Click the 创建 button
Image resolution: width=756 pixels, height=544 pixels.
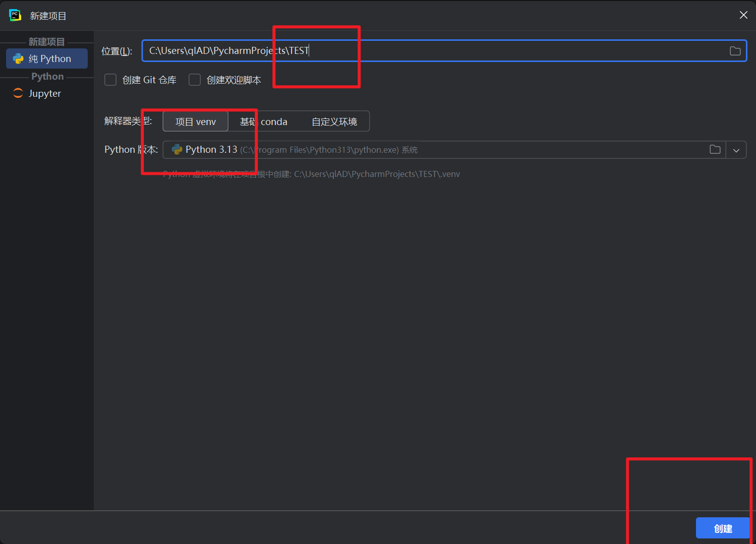[723, 528]
